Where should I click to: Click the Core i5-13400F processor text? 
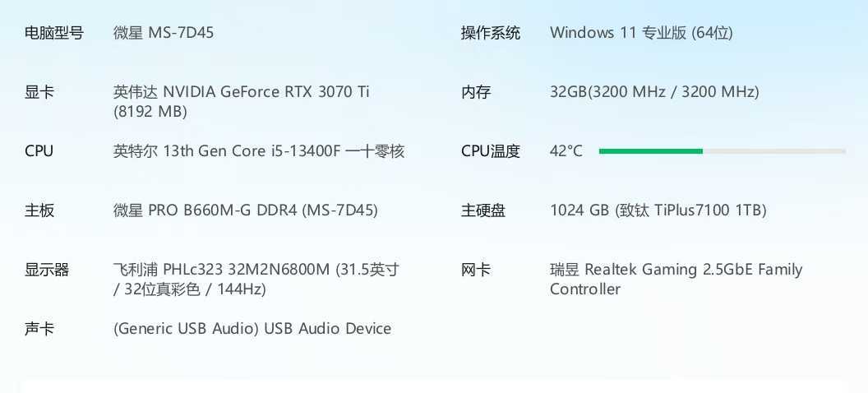click(x=259, y=151)
